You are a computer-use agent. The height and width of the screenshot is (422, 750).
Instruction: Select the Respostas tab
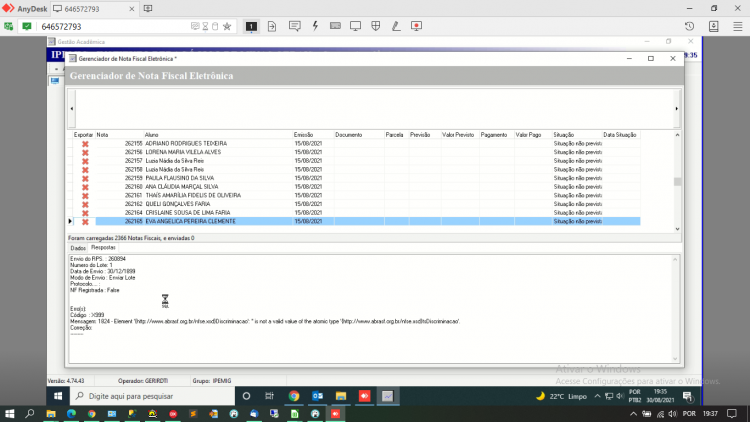point(103,248)
